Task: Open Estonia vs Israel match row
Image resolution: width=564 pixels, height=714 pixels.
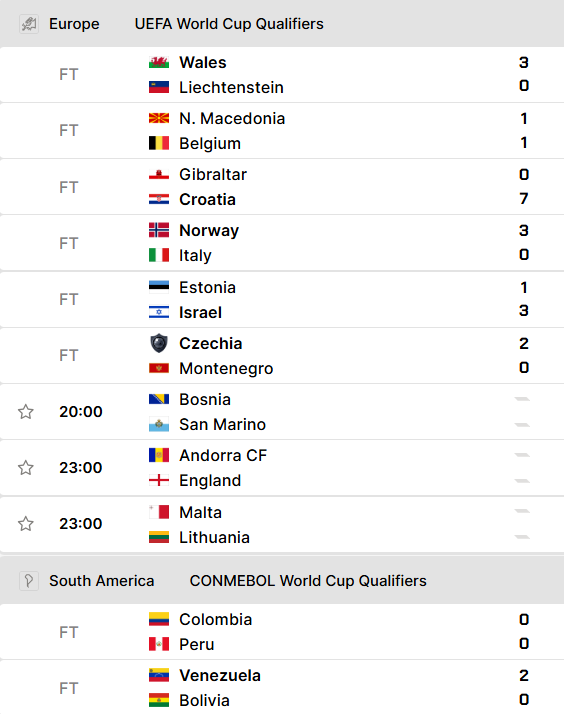Action: [x=282, y=300]
